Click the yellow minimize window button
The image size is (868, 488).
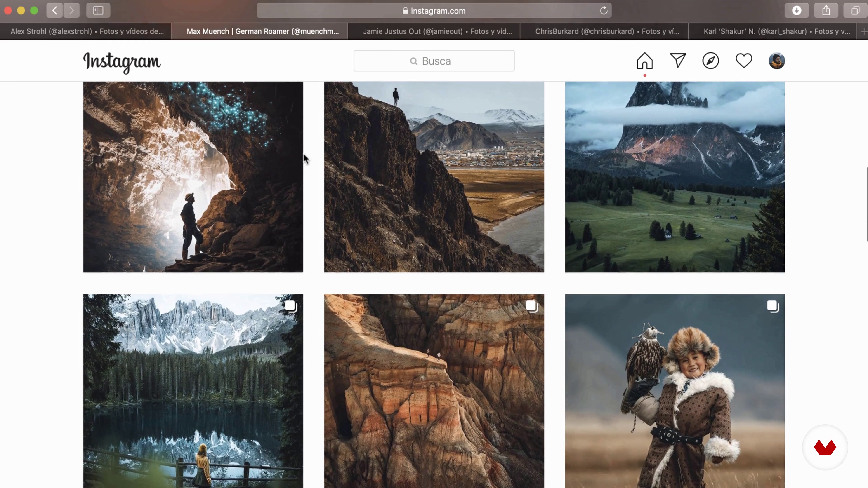point(21,10)
